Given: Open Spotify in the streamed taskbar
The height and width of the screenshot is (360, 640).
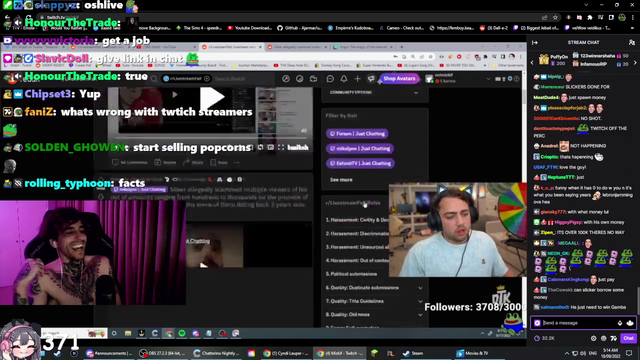Looking at the screenshot, I should pyautogui.click(x=182, y=333).
